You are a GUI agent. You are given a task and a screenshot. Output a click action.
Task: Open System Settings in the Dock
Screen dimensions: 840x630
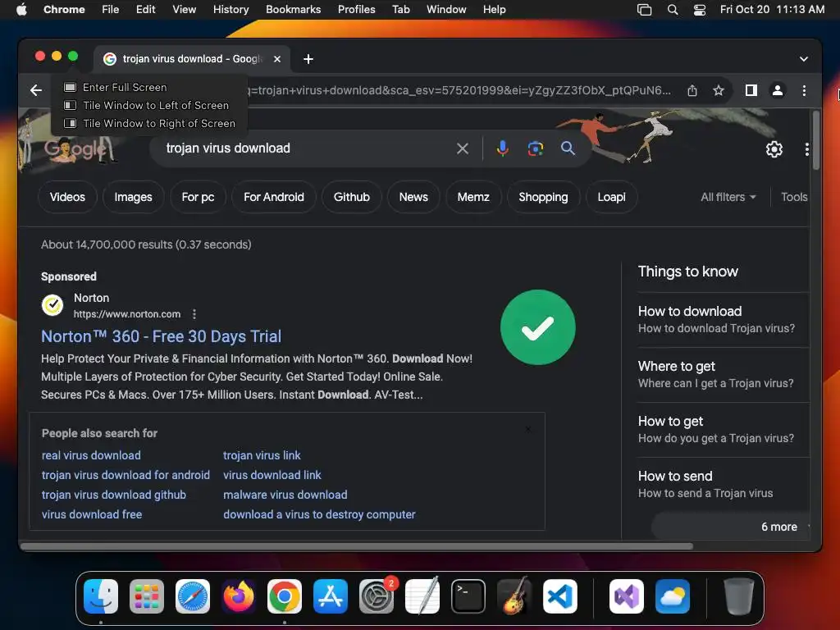click(377, 596)
